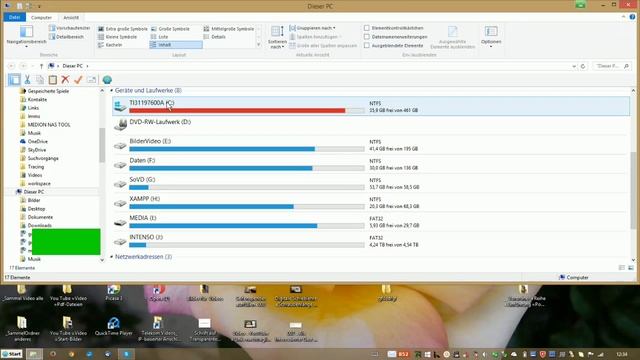
Task: Click the red X delete icon
Action: 65,80
